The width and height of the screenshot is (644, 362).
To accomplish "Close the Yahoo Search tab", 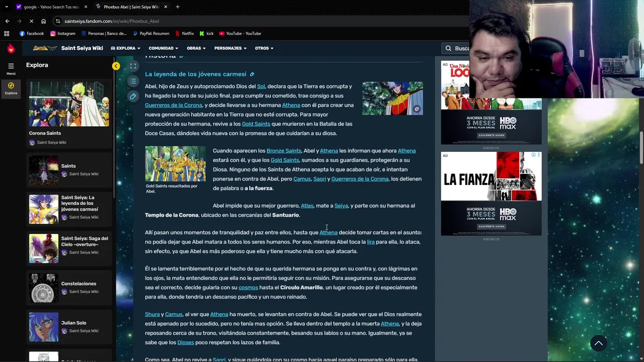I will pyautogui.click(x=86, y=7).
